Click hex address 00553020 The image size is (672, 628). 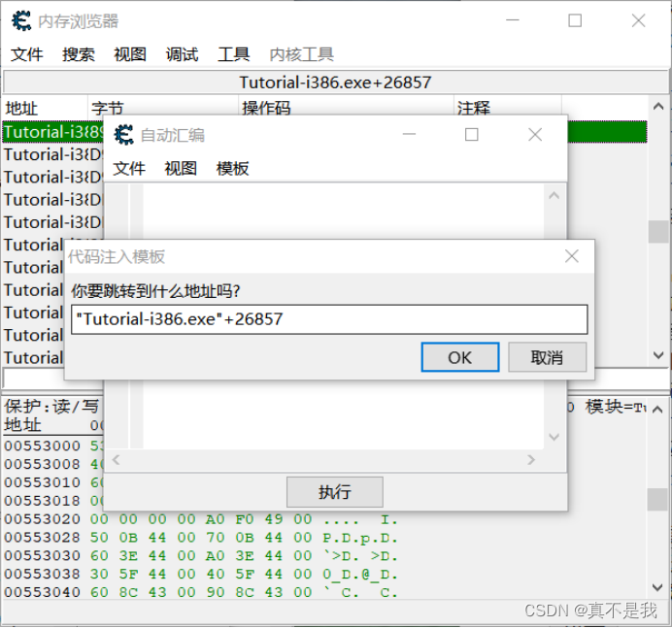[x=42, y=518]
